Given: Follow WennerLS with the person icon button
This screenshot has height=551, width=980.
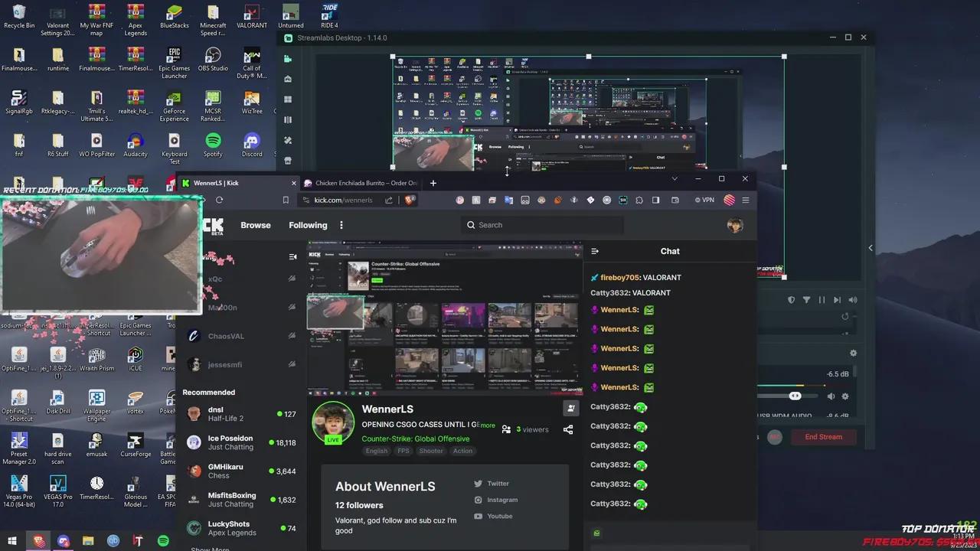Looking at the screenshot, I should [x=570, y=409].
